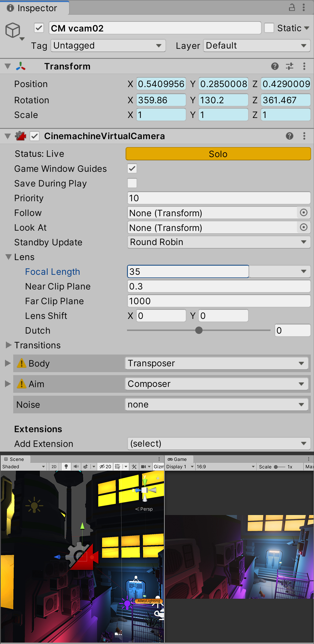The image size is (314, 644).
Task: Open Transform presets sliders icon
Action: (x=290, y=66)
